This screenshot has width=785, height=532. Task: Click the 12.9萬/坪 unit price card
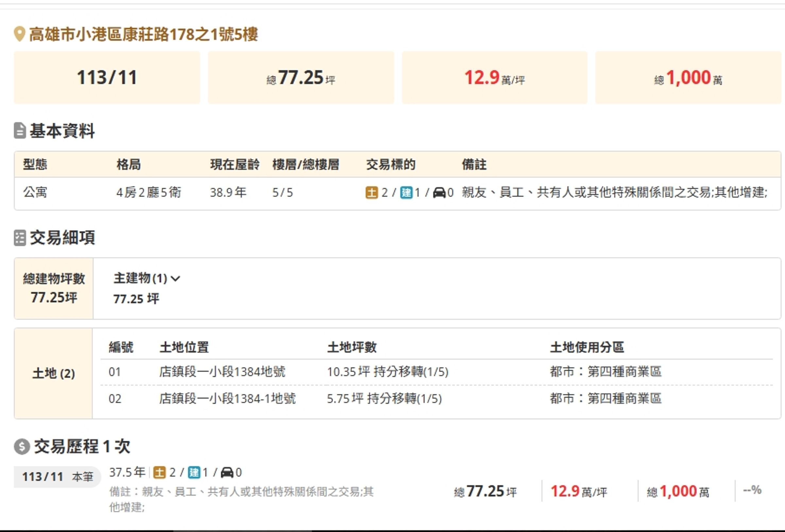pos(495,77)
